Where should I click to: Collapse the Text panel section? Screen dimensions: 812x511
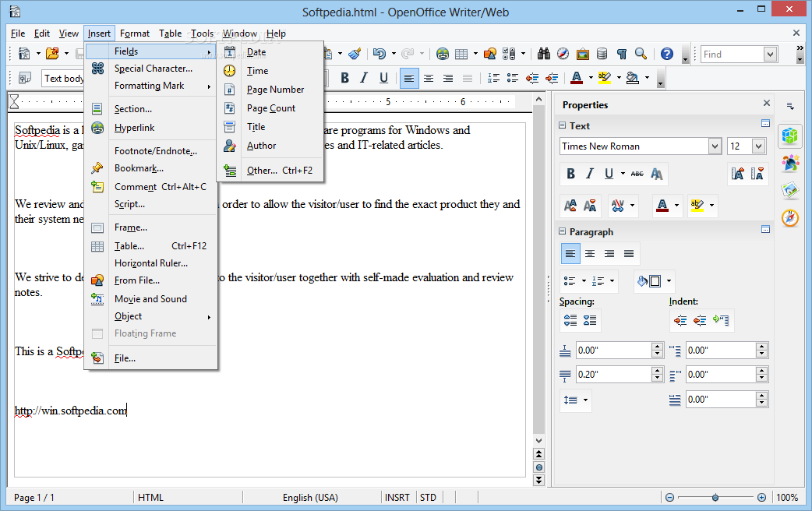pos(563,125)
